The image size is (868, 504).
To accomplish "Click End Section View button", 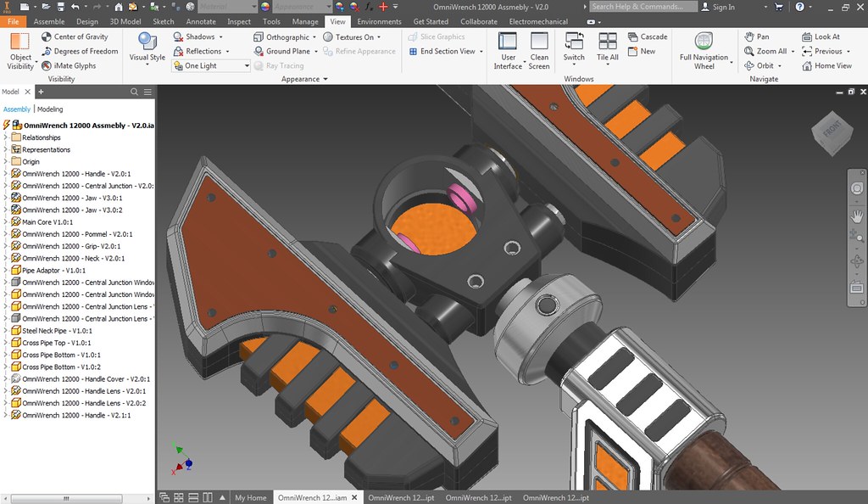I will pyautogui.click(x=442, y=51).
